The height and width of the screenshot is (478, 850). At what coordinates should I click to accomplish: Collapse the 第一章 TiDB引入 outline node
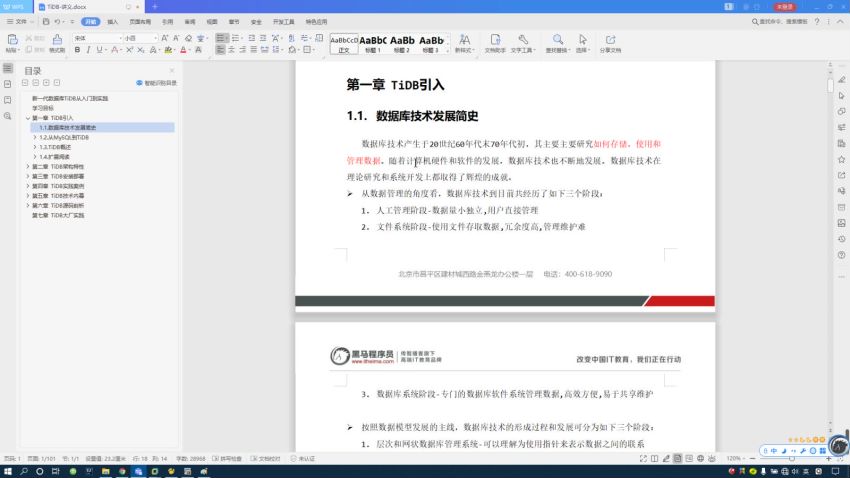(28, 118)
